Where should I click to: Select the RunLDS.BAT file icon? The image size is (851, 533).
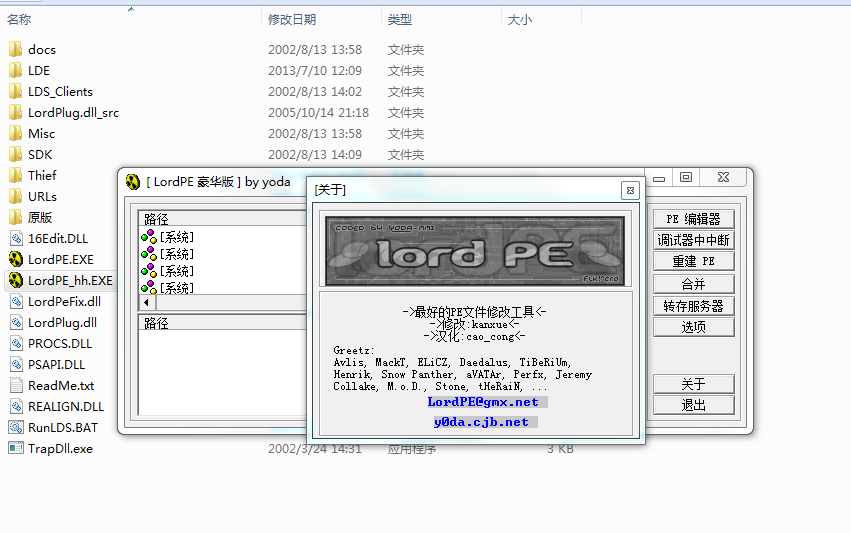click(16, 427)
